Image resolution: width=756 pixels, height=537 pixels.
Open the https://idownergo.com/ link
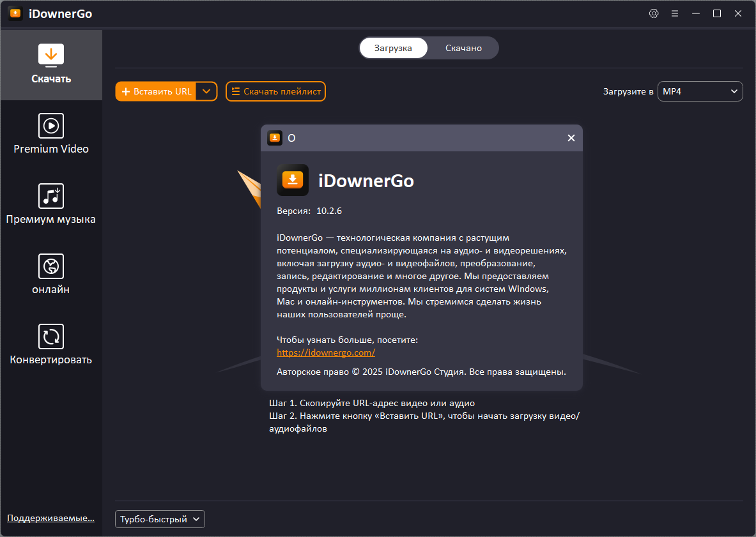[x=326, y=352]
